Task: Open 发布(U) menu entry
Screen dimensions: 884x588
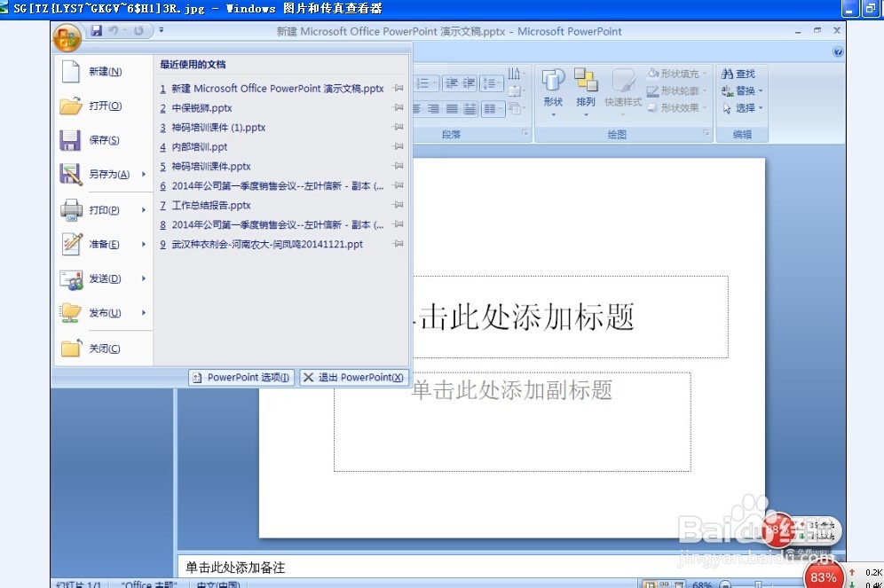Action: 104,312
